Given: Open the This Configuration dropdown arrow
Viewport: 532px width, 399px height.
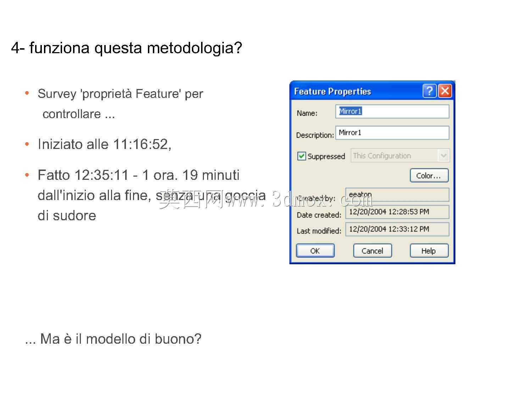Looking at the screenshot, I should pyautogui.click(x=444, y=156).
